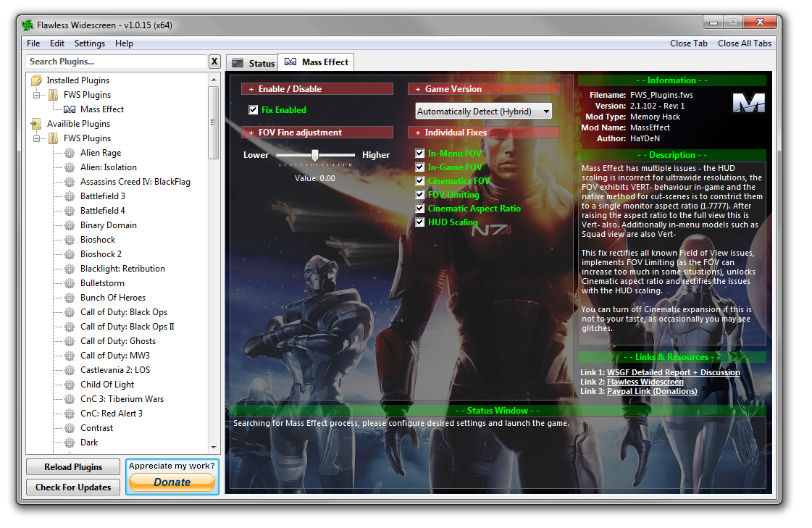Screen dimensions: 812x528
Task: Click Close All Tabs
Action: tap(744, 43)
